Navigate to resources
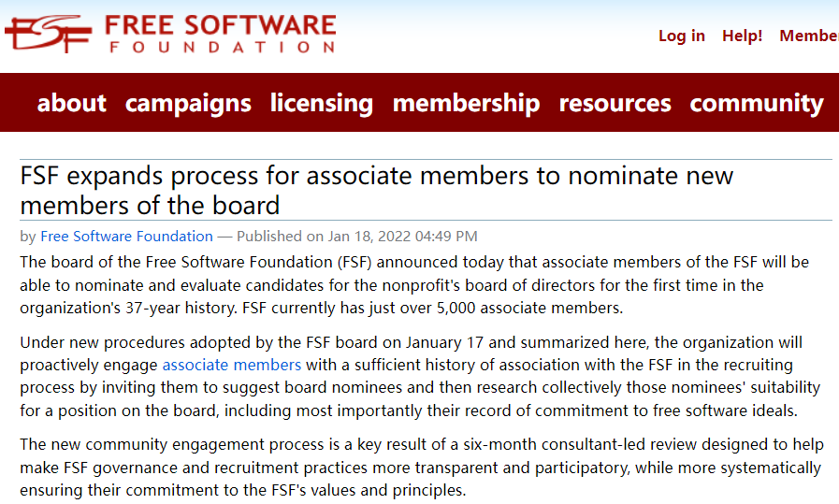The height and width of the screenshot is (504, 839). [615, 103]
